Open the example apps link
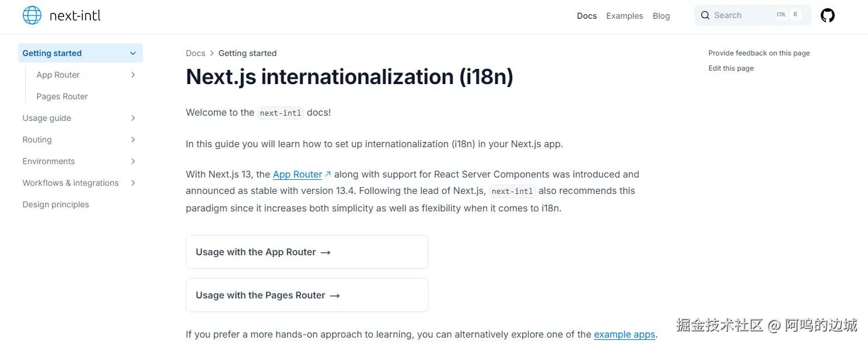This screenshot has width=868, height=344. pyautogui.click(x=625, y=335)
